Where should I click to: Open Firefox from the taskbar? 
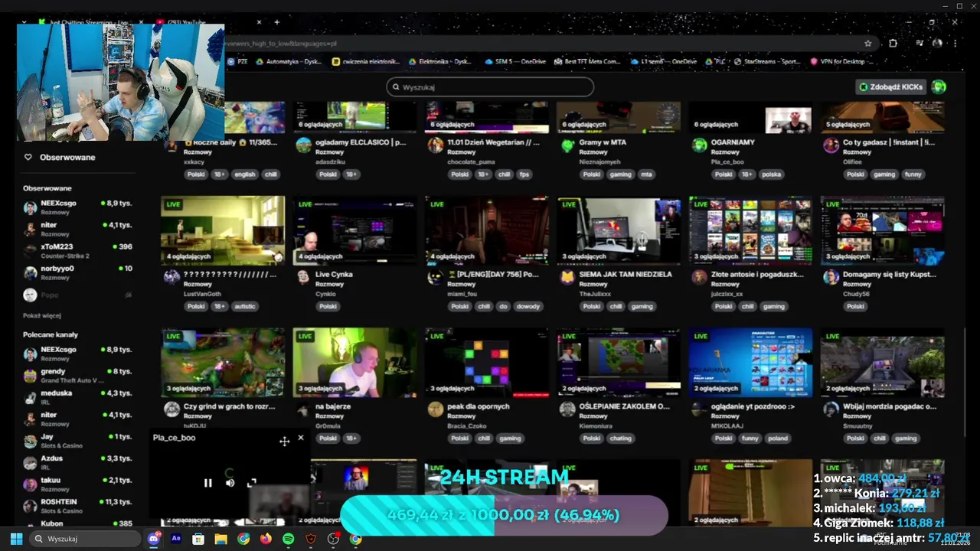266,539
